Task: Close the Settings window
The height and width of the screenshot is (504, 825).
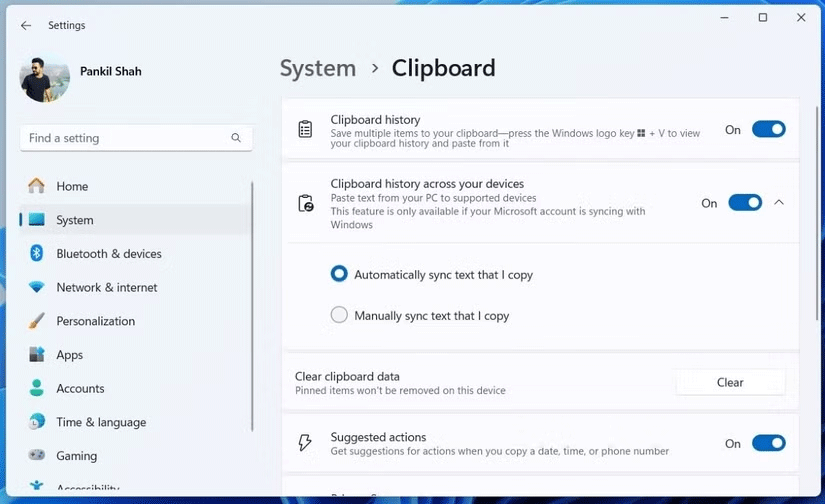Action: [801, 17]
